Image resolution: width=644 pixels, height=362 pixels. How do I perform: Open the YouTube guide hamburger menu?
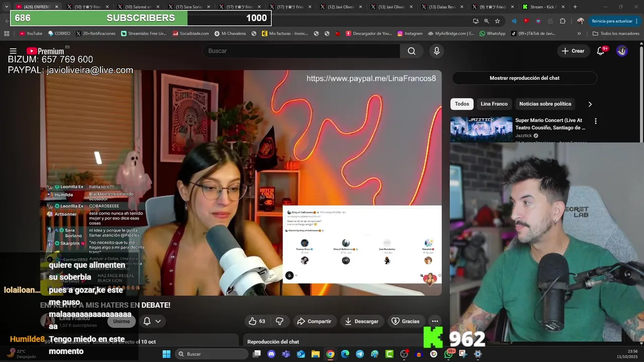pos(13,51)
